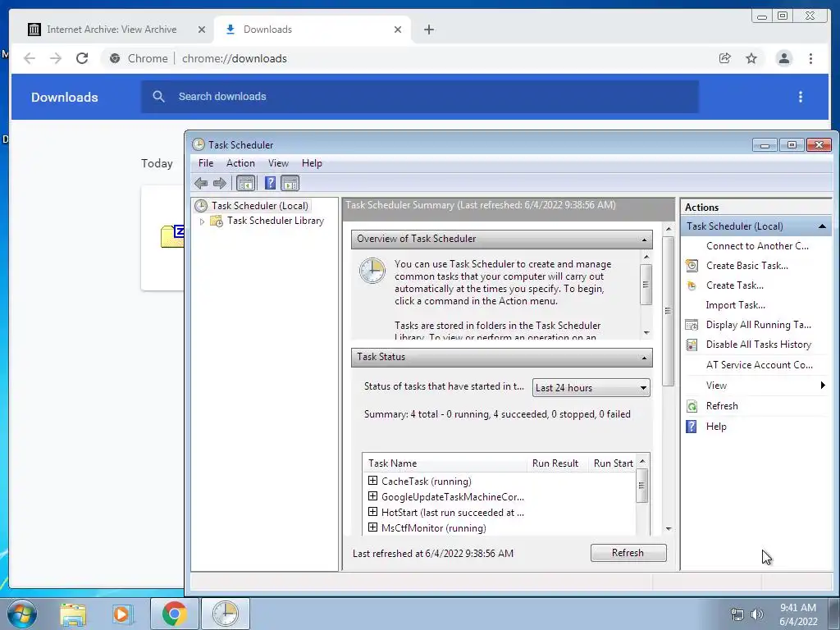
Task: Expand the CacheTask (running) row
Action: pos(373,481)
